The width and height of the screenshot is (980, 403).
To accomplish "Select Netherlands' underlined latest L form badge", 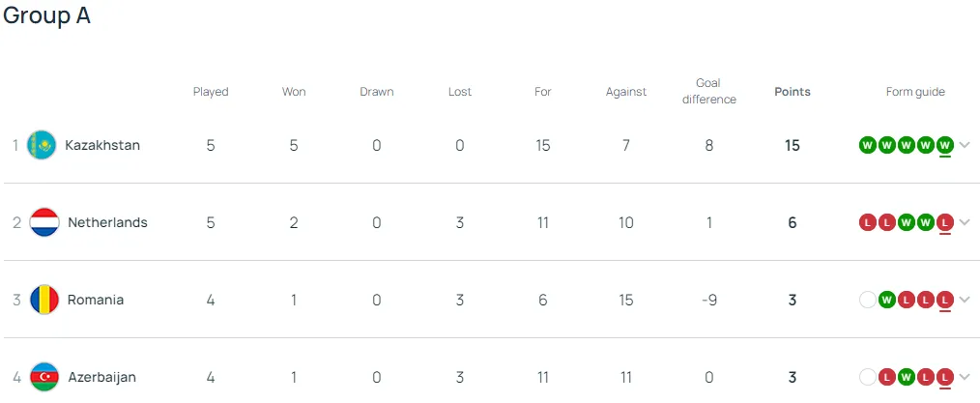I will tap(945, 222).
